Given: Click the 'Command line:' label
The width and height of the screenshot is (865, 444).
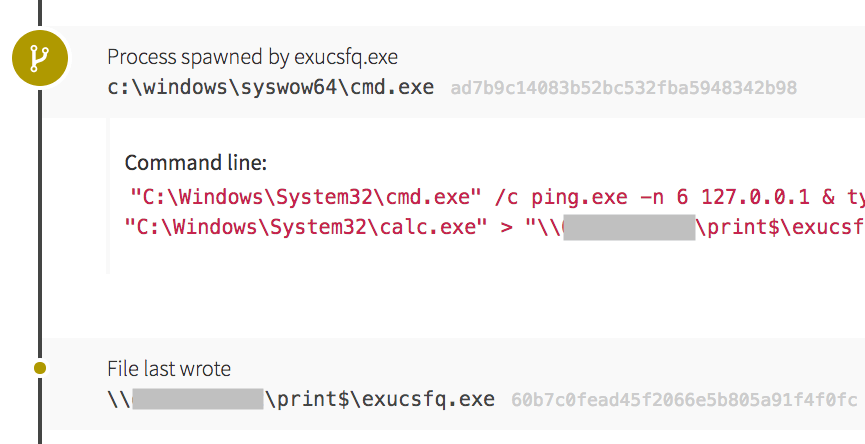Looking at the screenshot, I should coord(196,162).
